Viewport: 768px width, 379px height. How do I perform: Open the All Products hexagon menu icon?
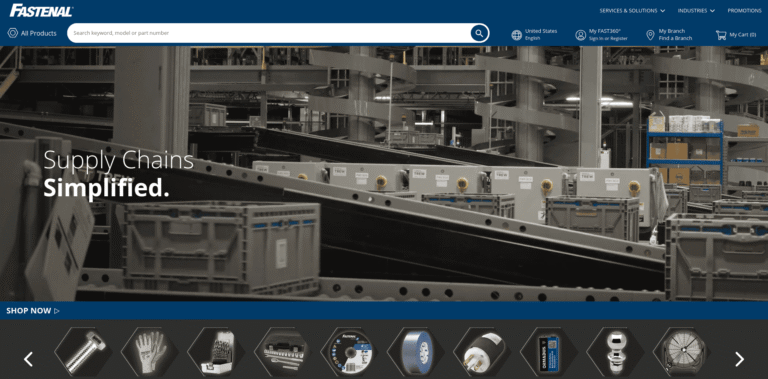(12, 33)
